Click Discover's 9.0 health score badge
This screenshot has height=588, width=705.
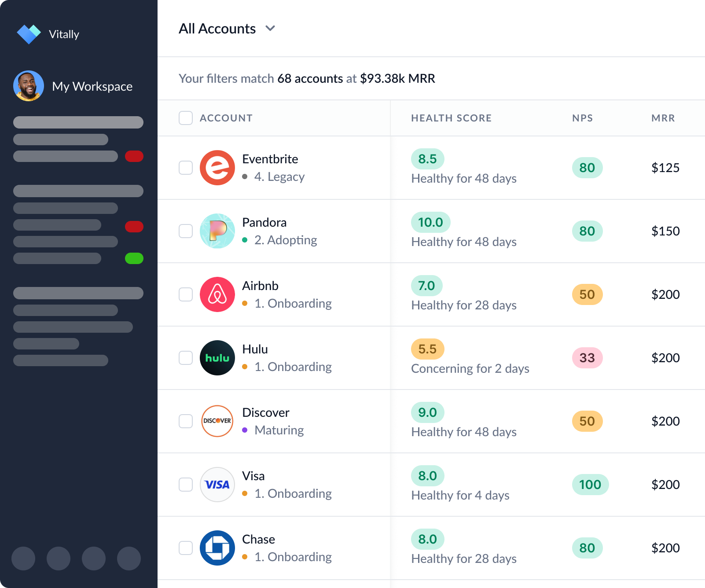[427, 412]
